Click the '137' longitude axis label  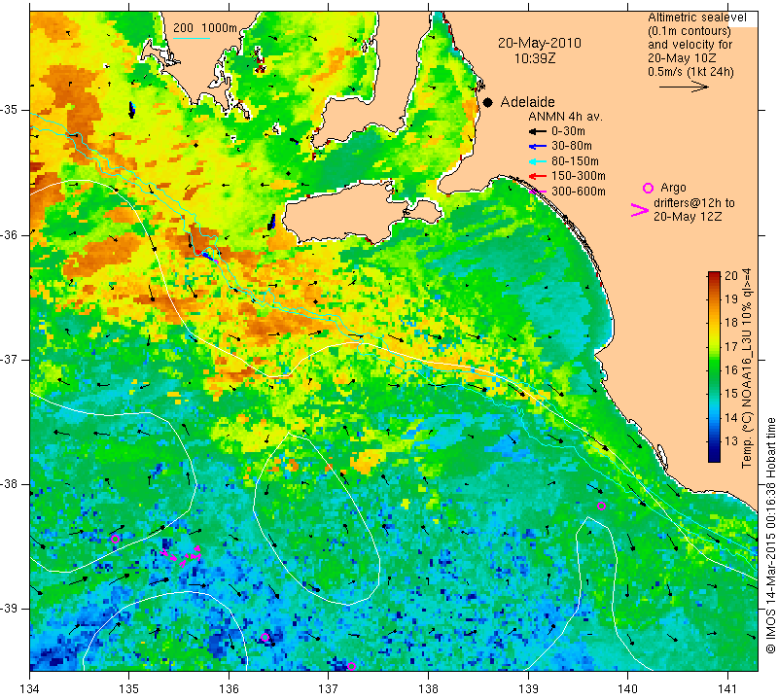click(329, 688)
